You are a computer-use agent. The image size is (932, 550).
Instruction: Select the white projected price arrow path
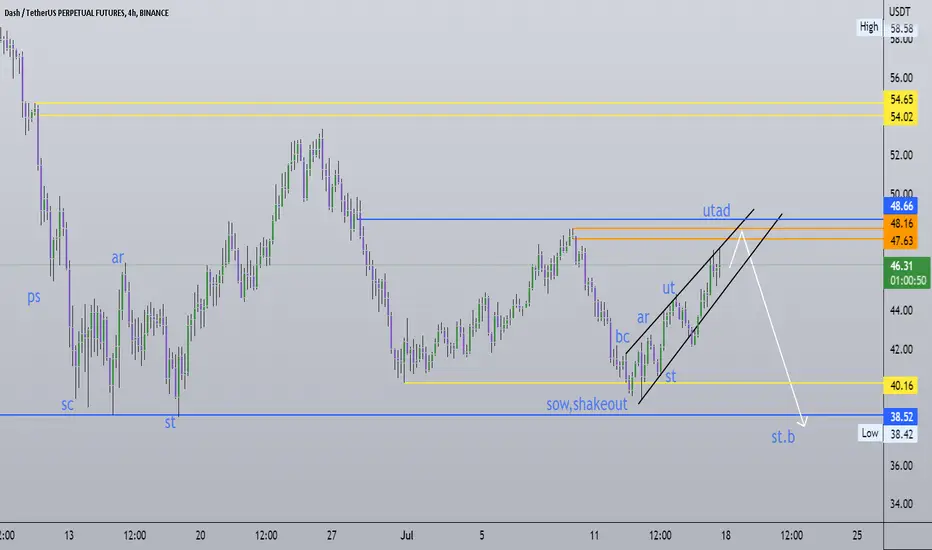[x=773, y=327]
